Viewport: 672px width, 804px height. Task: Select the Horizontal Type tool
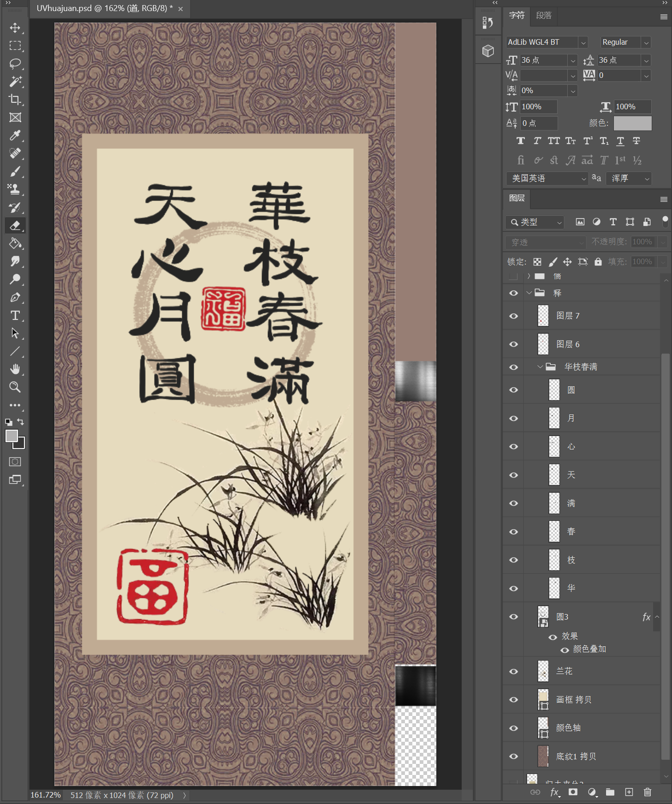click(15, 315)
